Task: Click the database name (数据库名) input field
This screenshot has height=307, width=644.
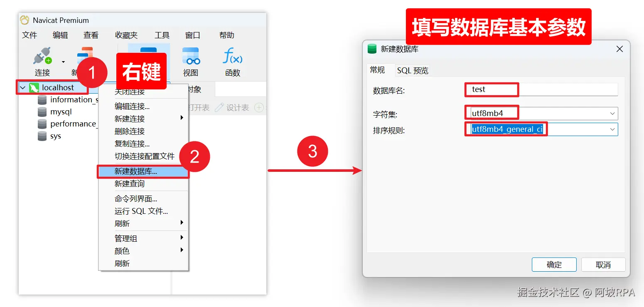Action: 541,89
